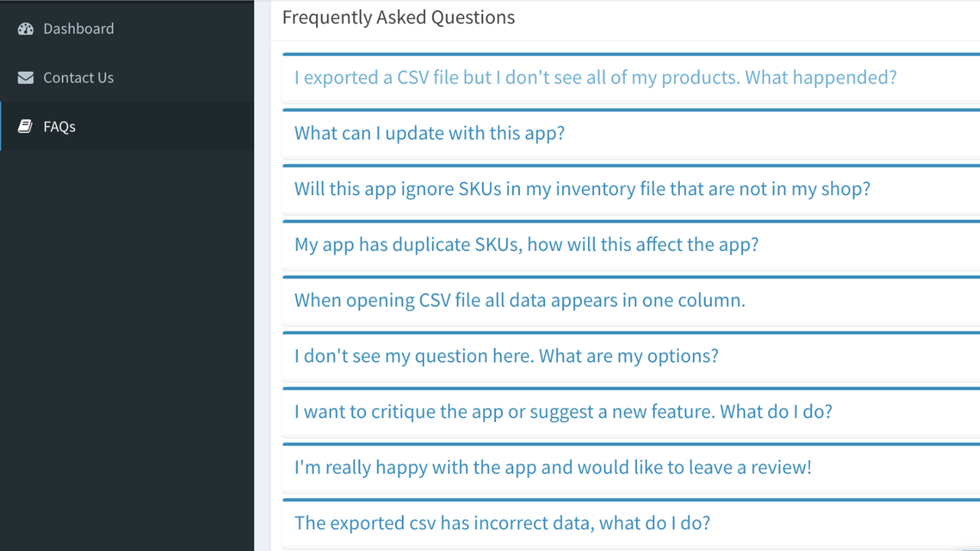Expand "What can I update with this app?"

click(430, 133)
